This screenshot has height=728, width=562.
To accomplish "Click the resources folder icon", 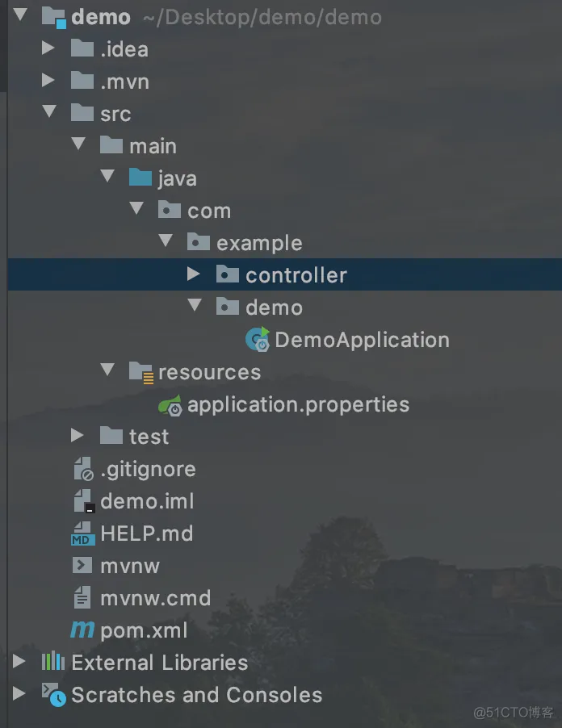I will coord(141,372).
